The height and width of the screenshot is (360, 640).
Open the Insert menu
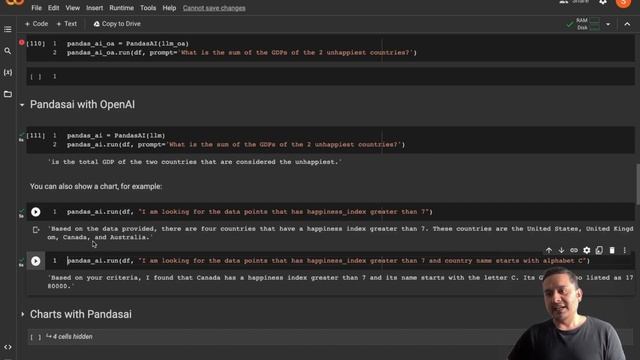(94, 8)
